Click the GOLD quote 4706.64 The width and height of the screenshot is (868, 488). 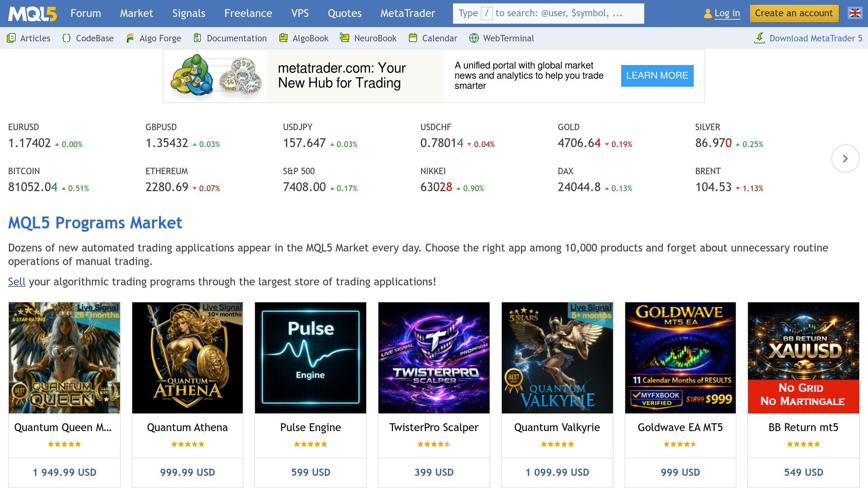tap(579, 143)
